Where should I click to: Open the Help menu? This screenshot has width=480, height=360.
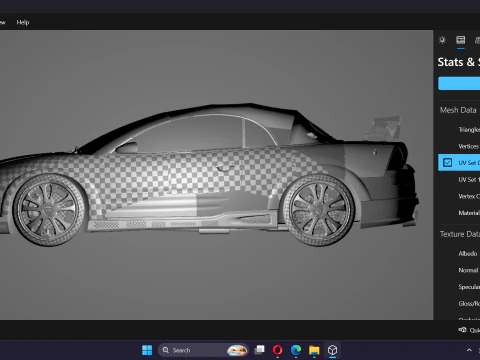(23, 22)
